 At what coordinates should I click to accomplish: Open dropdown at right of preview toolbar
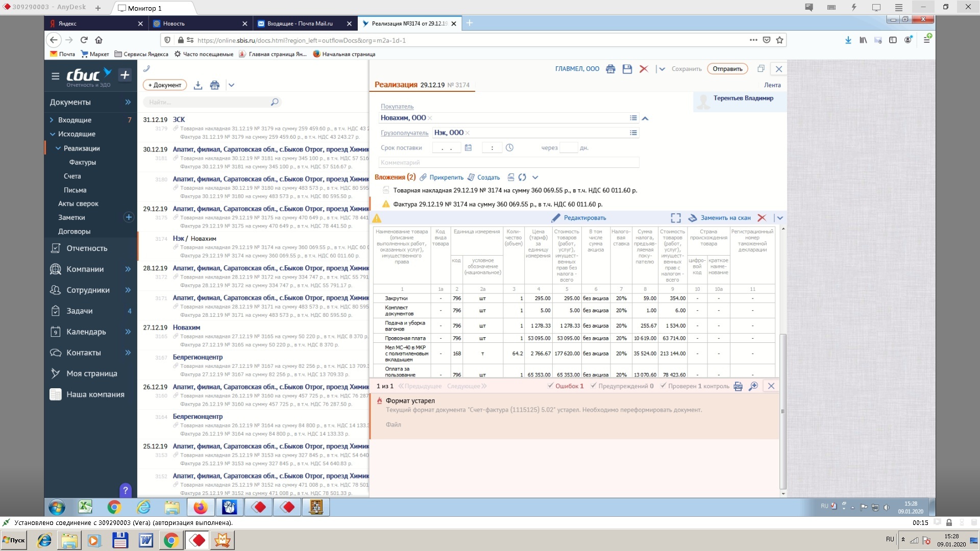click(x=780, y=218)
